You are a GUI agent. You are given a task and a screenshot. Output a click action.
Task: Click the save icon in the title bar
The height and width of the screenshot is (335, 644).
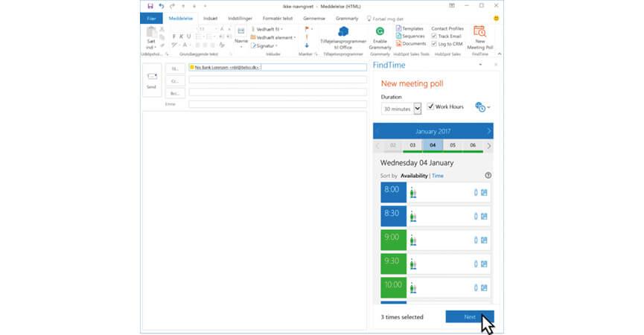(x=150, y=6)
